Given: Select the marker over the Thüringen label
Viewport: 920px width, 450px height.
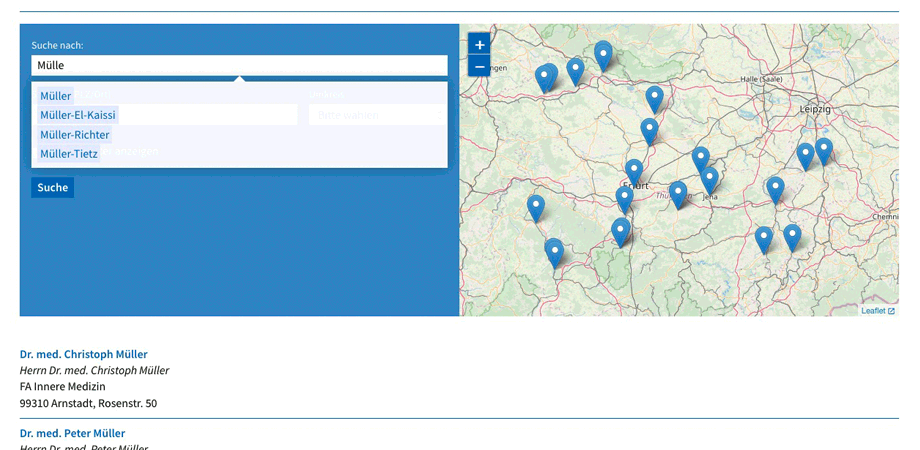Looking at the screenshot, I should [678, 195].
